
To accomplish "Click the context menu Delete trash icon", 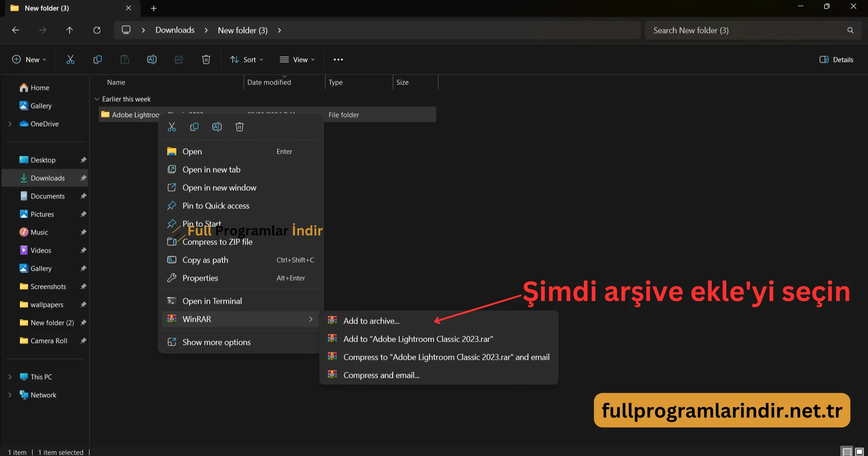I will (x=240, y=127).
